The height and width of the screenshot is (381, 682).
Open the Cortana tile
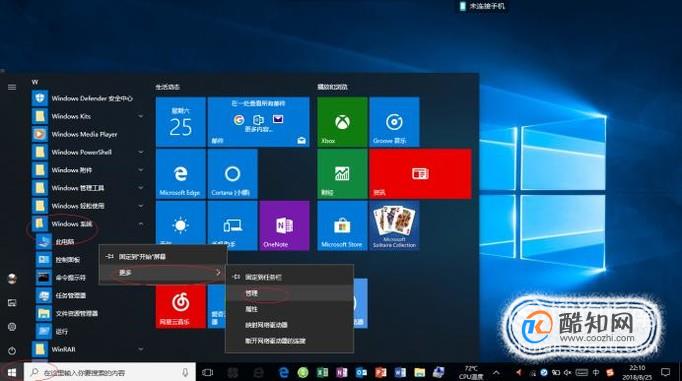coord(232,174)
